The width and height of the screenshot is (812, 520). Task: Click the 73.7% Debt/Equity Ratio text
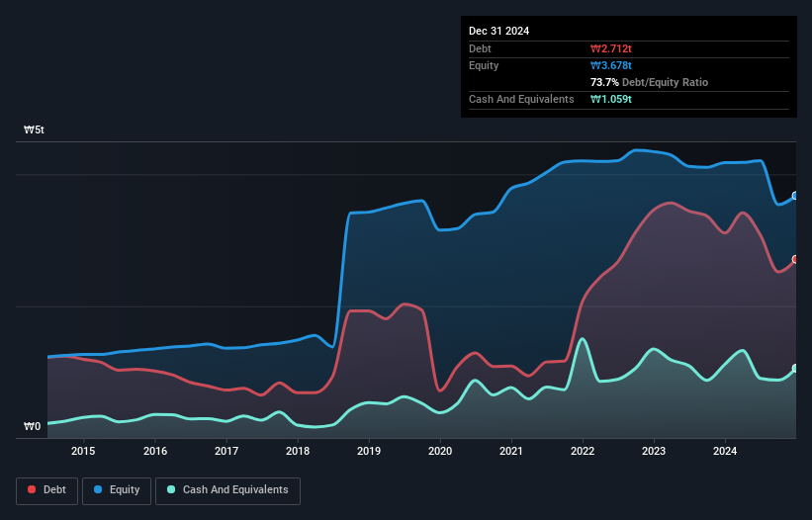pos(649,82)
